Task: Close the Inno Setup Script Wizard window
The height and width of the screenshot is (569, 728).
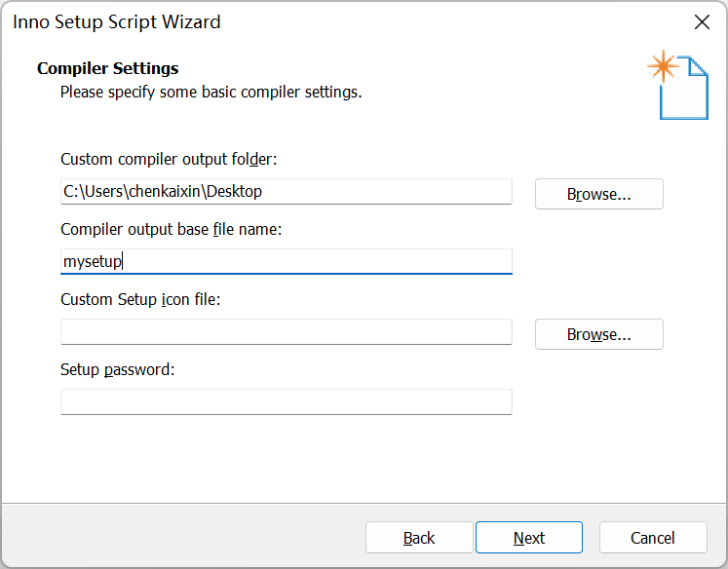Action: coord(700,21)
